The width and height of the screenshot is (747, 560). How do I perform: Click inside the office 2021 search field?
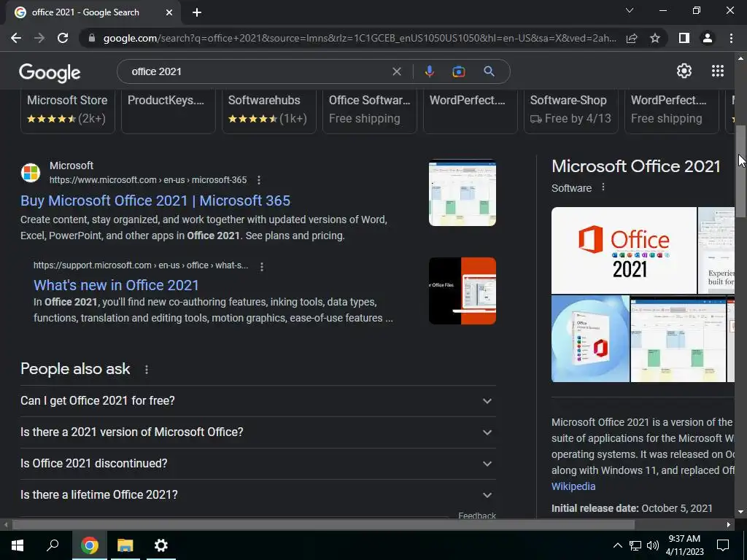258,71
